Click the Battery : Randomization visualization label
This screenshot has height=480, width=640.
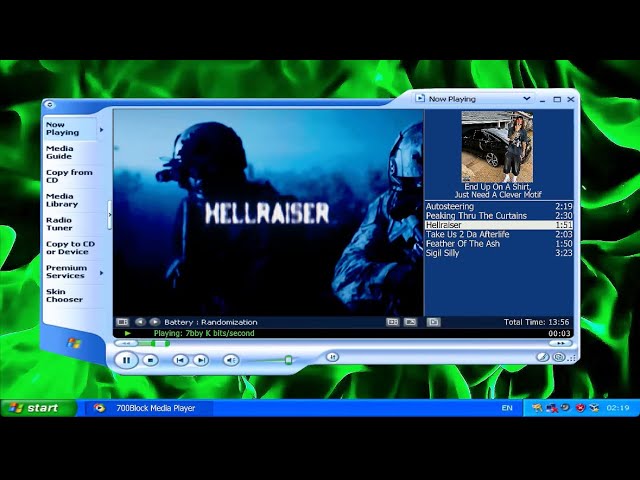click(x=211, y=322)
